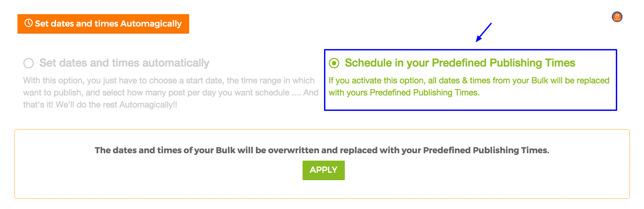Click the clock icon on the orange button
The height and width of the screenshot is (209, 644).
[29, 23]
